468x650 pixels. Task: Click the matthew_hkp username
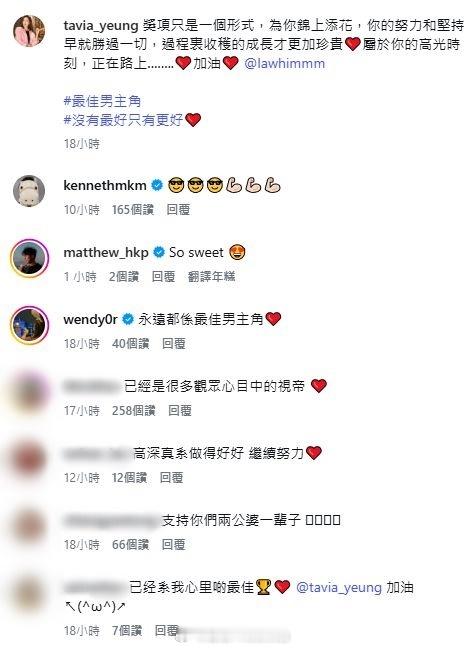coord(106,252)
